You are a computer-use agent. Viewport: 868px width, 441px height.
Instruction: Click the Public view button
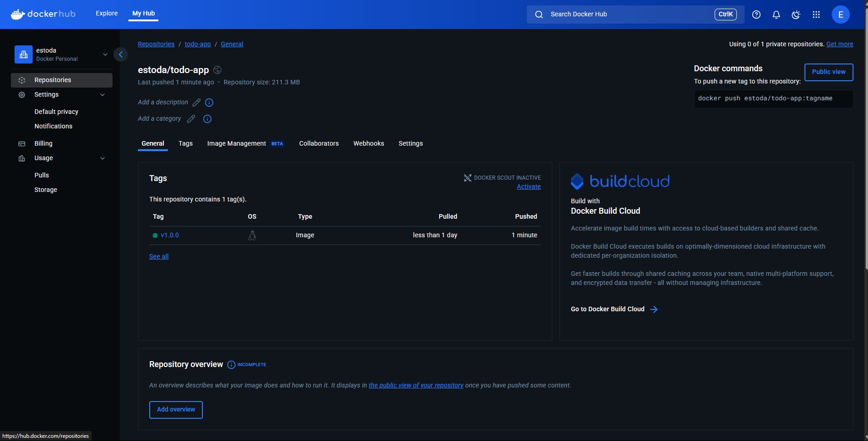829,72
